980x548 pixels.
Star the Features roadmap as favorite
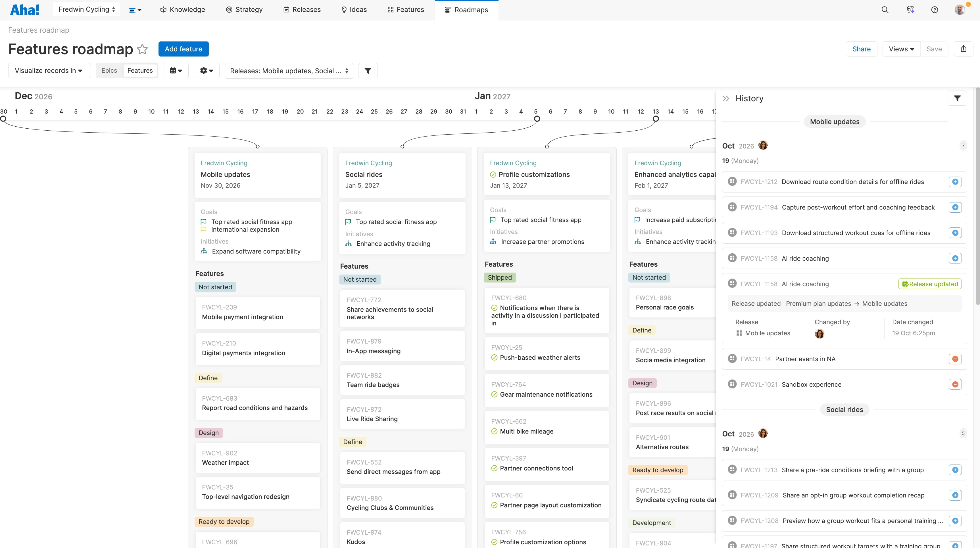[x=142, y=49]
